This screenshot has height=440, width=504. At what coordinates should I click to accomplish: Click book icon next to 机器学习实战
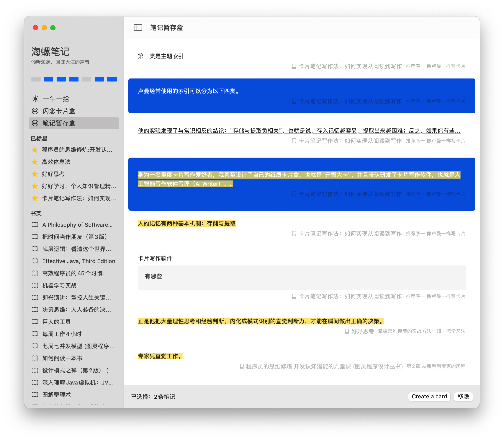point(35,285)
